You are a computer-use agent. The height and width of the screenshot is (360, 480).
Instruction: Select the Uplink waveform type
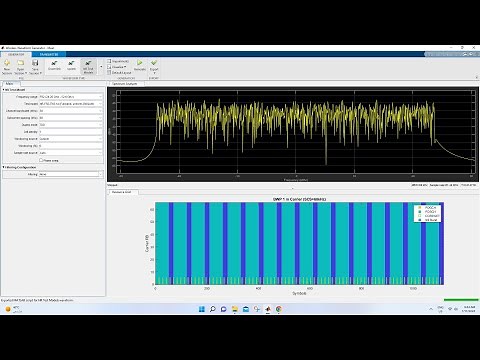[x=71, y=65]
